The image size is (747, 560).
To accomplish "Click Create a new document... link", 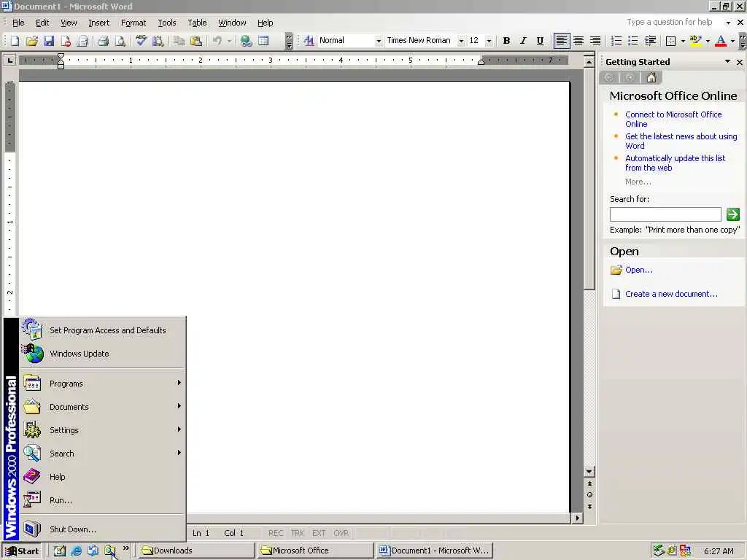I will [671, 294].
